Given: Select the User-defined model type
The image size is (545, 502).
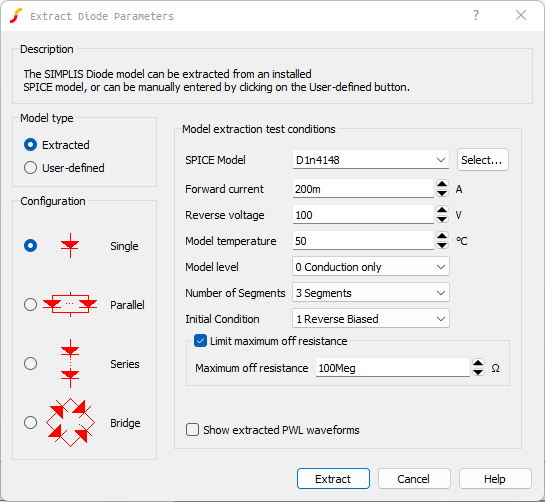Looking at the screenshot, I should [x=30, y=168].
